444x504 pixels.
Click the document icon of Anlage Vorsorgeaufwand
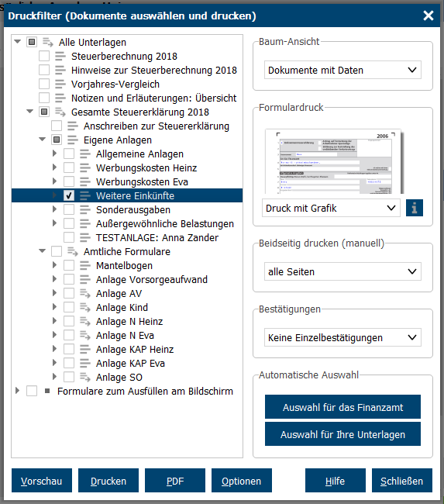click(85, 279)
